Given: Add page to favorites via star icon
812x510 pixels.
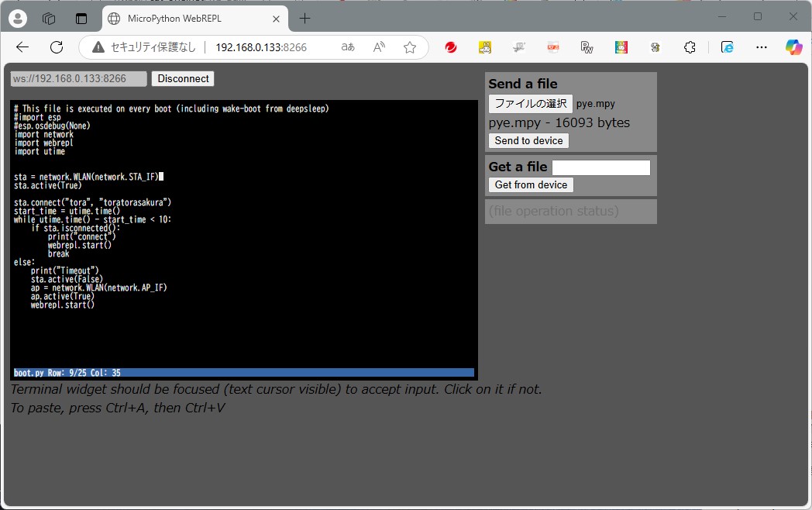Looking at the screenshot, I should [411, 47].
